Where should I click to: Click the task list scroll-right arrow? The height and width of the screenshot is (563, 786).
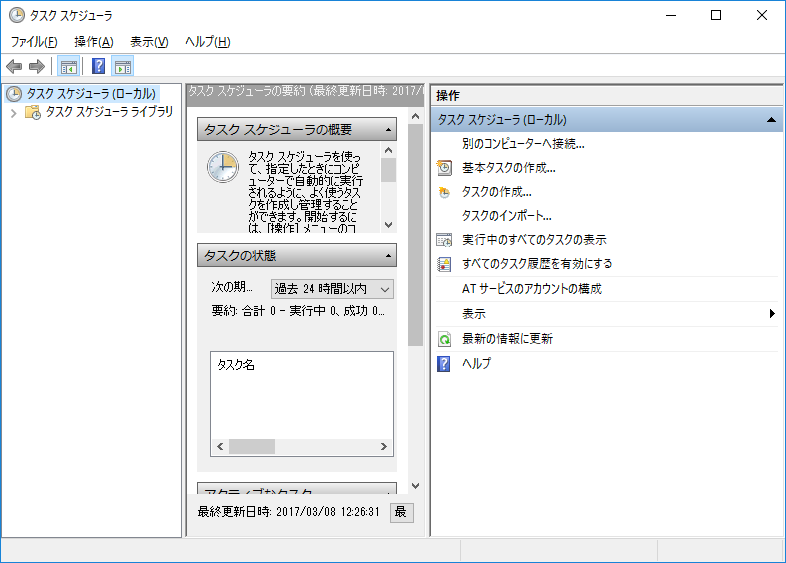[384, 447]
